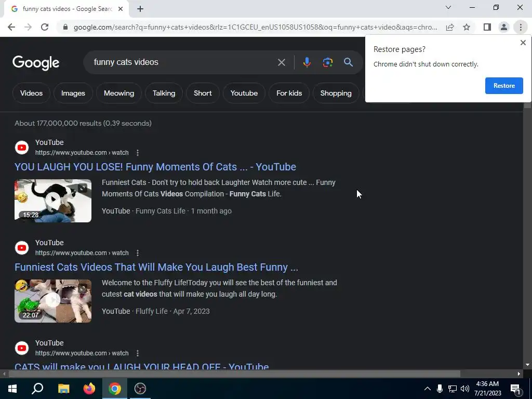532x399 pixels.
Task: Show hidden system tray icons
Action: [x=428, y=389]
